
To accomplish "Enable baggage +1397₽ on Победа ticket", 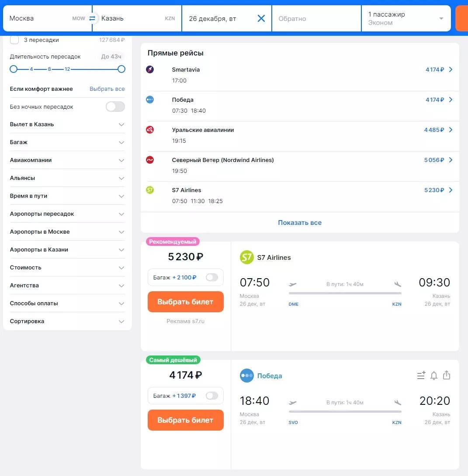I will coord(211,396).
